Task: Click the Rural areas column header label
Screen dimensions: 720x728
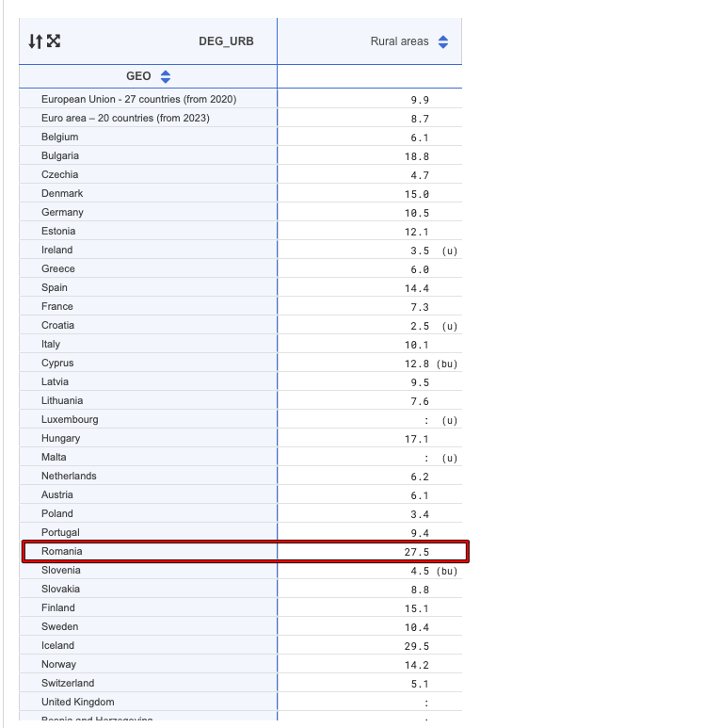Action: coord(399,41)
